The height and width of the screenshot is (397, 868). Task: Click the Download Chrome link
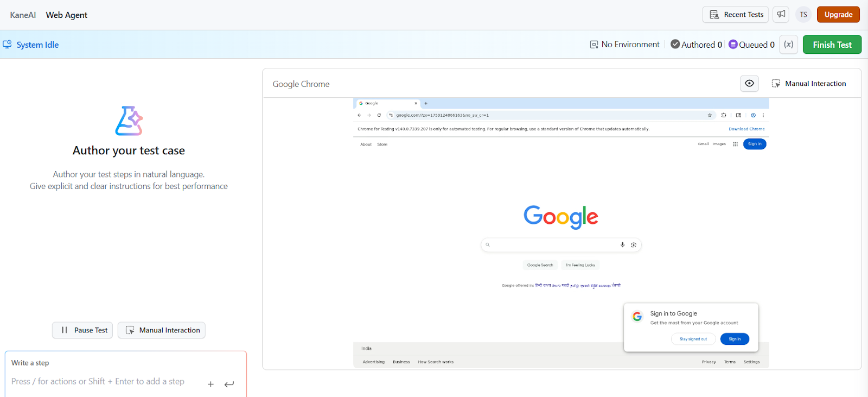(x=746, y=129)
